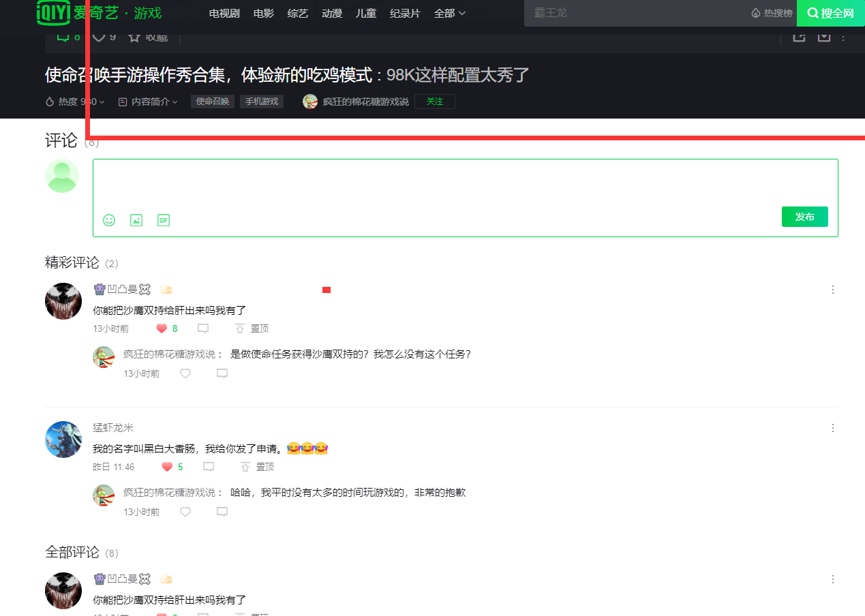The height and width of the screenshot is (616, 865).
Task: Expand the 热度 popularity dropdown
Action: pyautogui.click(x=75, y=102)
